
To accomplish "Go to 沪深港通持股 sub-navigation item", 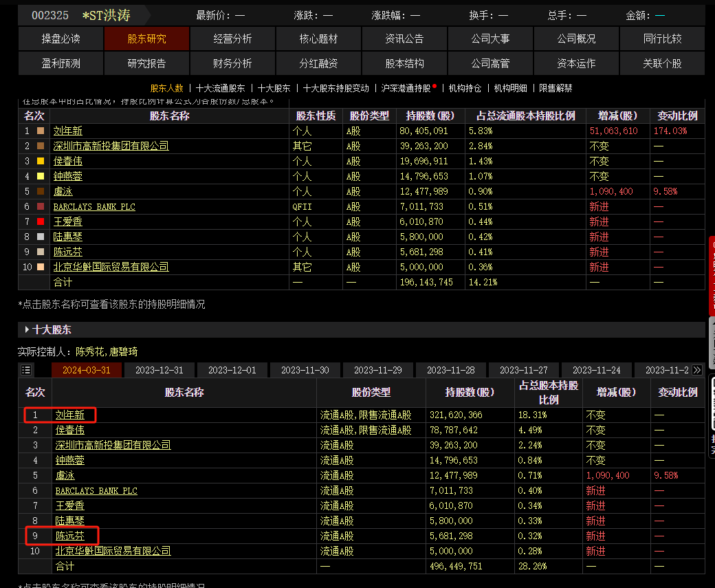I will tap(406, 88).
